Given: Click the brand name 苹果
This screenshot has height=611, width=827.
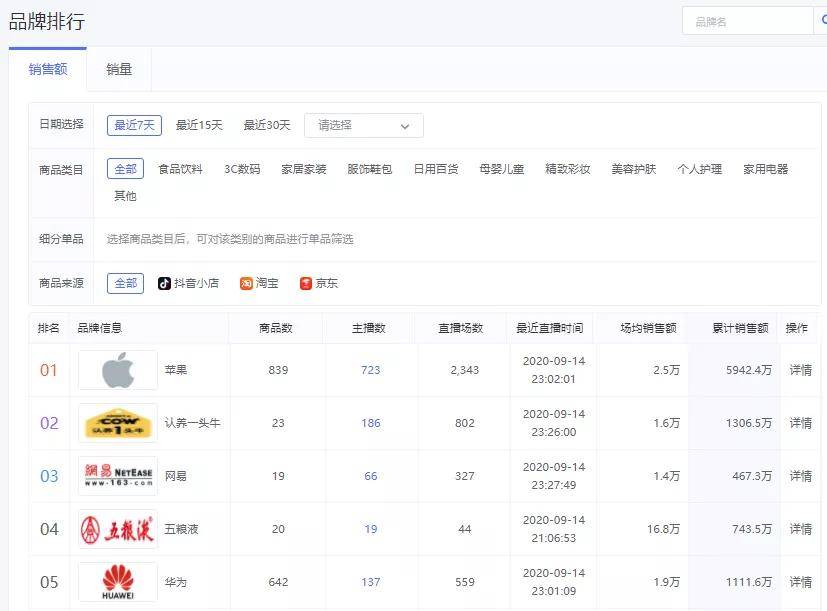Looking at the screenshot, I should (x=176, y=370).
